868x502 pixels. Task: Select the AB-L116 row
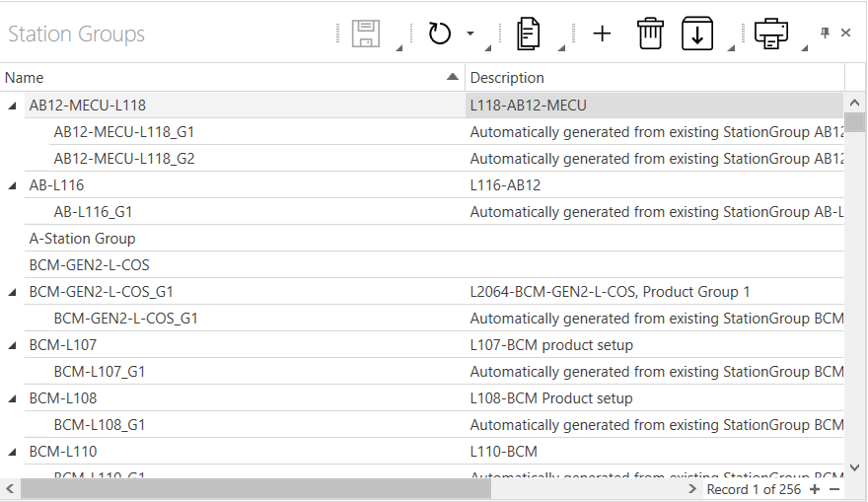pos(434,184)
